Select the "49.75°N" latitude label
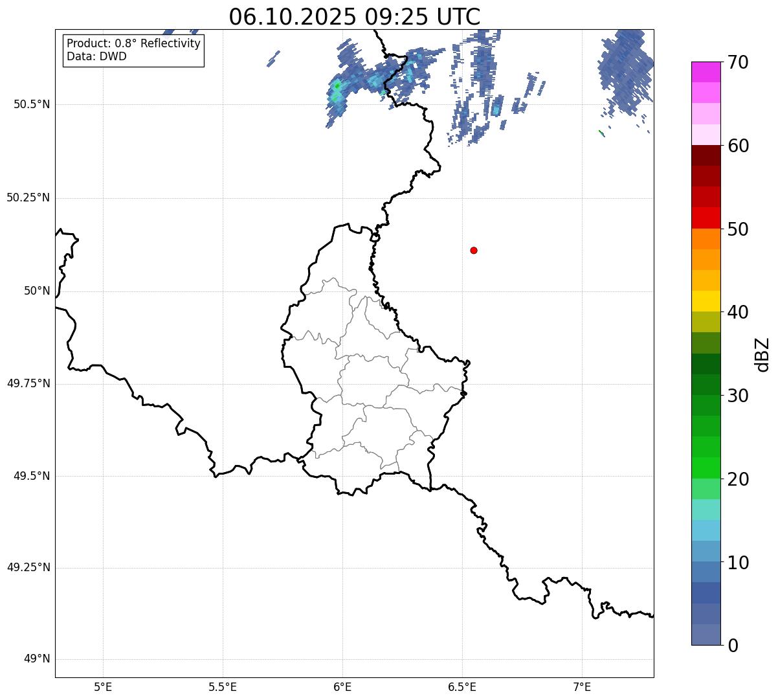 pos(28,383)
